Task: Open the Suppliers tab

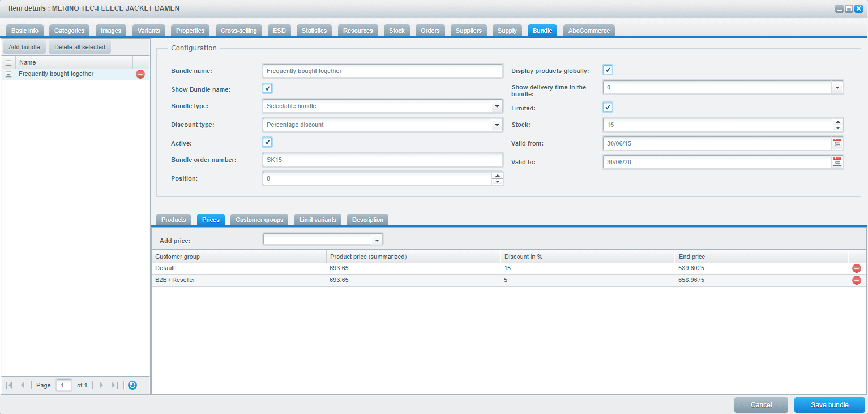Action: pyautogui.click(x=469, y=31)
